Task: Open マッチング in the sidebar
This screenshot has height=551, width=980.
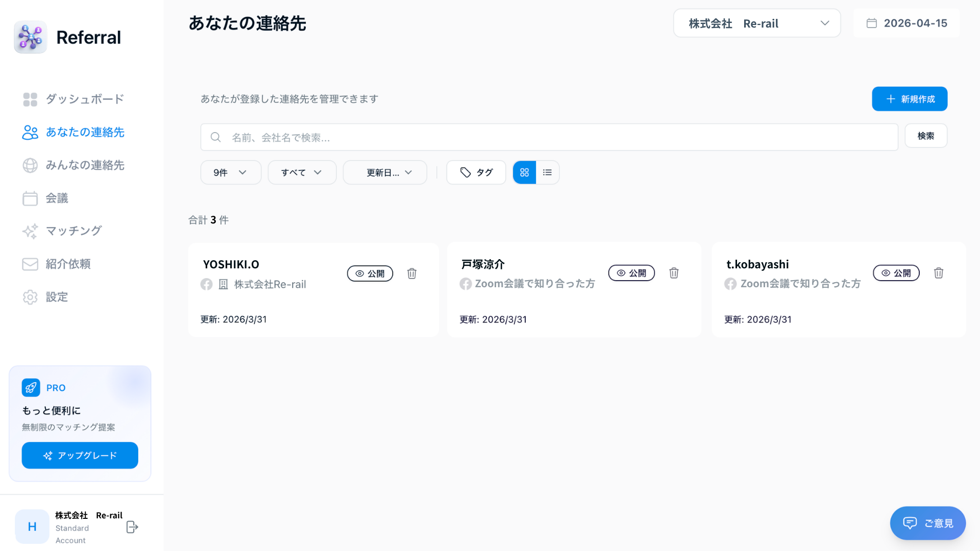Action: click(x=62, y=231)
